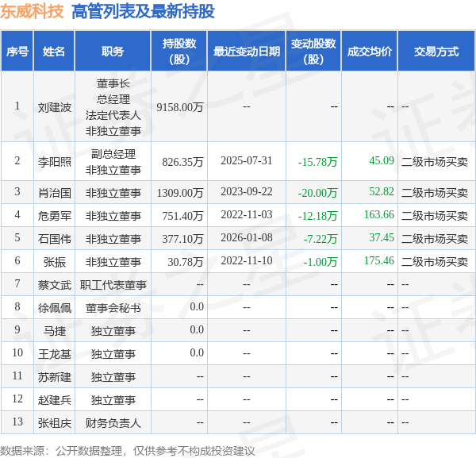Select the 变动股数(股) column header
Viewport: 476px width, 458px height.
[313, 52]
